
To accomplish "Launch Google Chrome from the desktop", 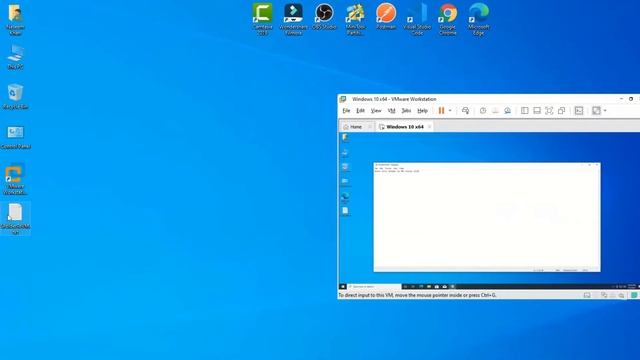I will 448,19.
